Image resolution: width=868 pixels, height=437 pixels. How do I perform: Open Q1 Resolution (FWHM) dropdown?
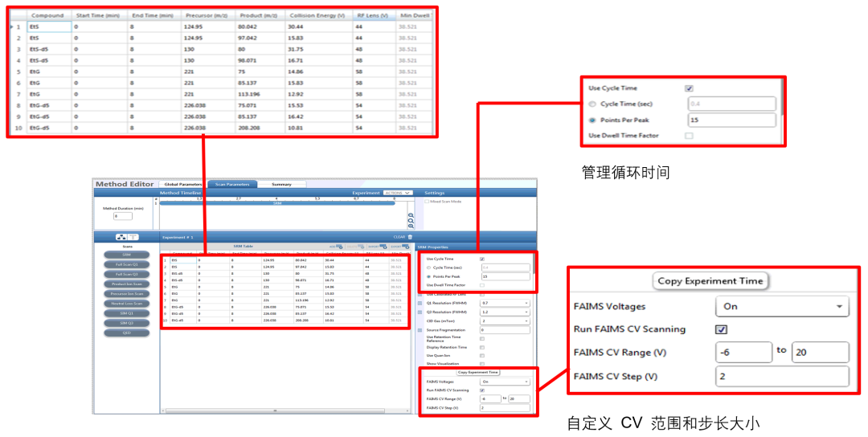click(x=505, y=303)
